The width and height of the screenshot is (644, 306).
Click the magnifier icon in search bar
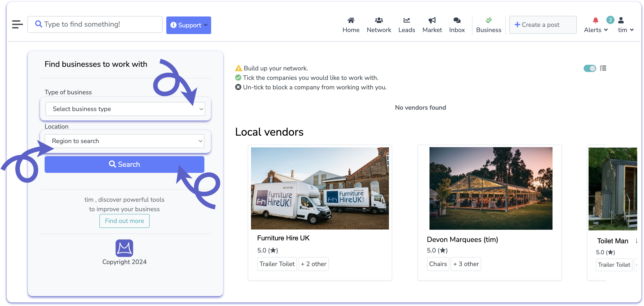[39, 24]
